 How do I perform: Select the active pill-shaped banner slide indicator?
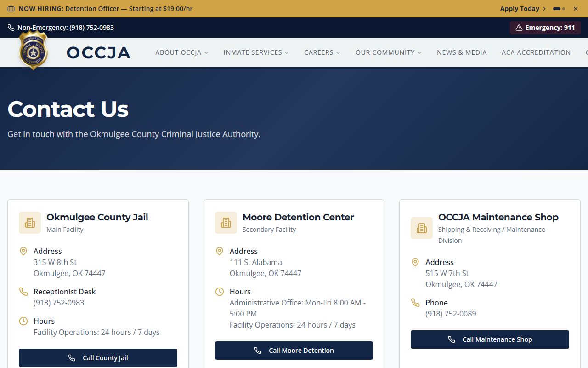[557, 9]
